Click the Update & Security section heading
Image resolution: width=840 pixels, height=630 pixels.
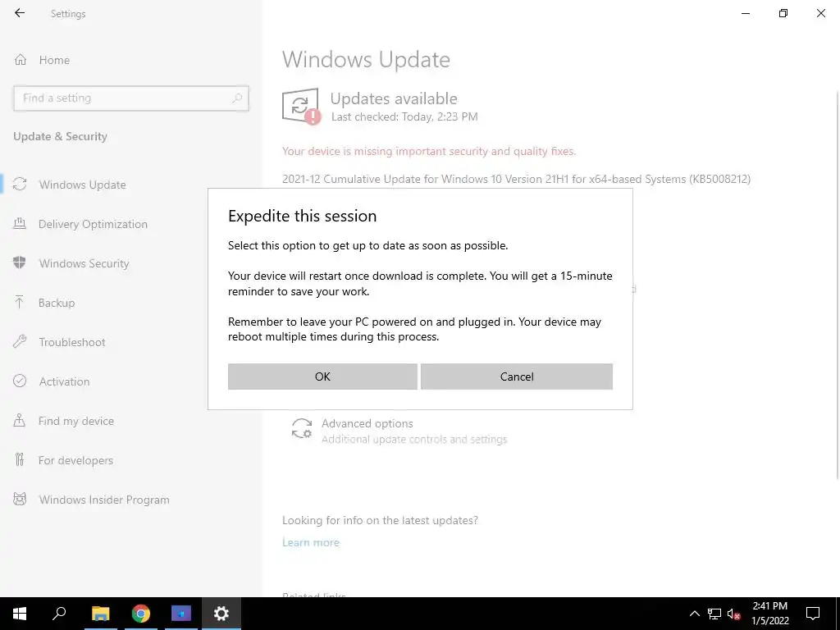click(60, 136)
